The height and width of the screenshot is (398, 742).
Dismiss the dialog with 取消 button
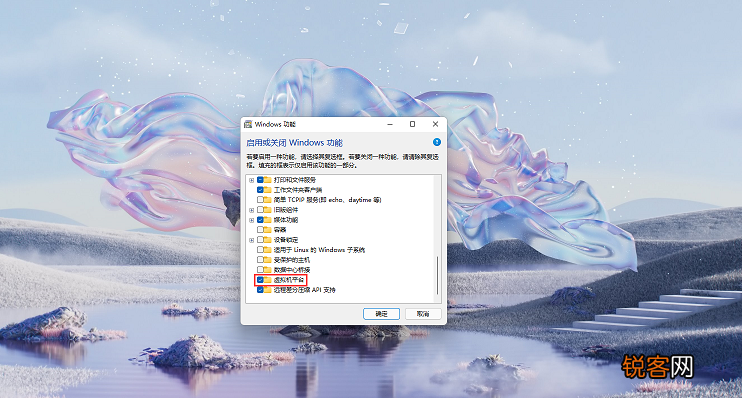(x=423, y=314)
